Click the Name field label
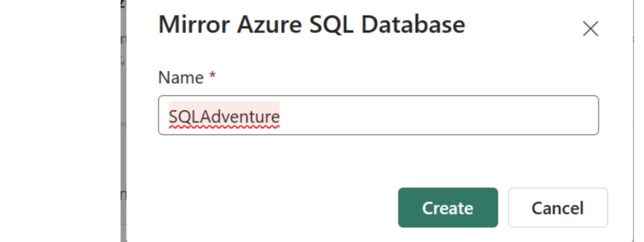Viewport: 644px width, 242px height. tap(180, 77)
